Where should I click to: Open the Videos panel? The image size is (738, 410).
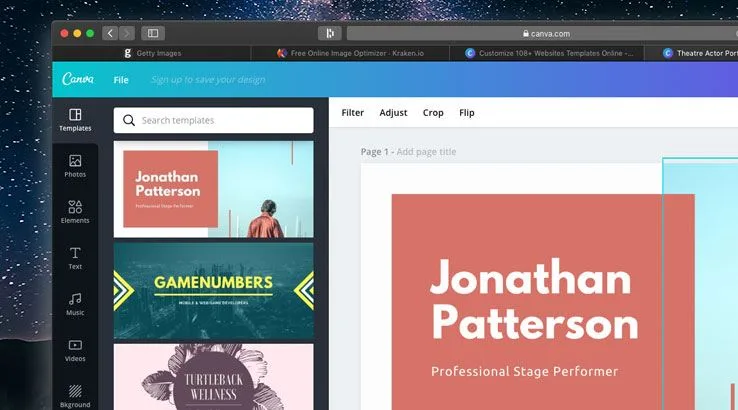click(75, 349)
